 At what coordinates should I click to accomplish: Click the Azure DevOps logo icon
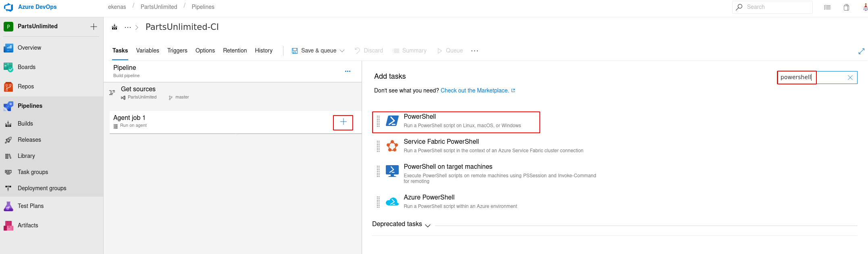point(8,7)
